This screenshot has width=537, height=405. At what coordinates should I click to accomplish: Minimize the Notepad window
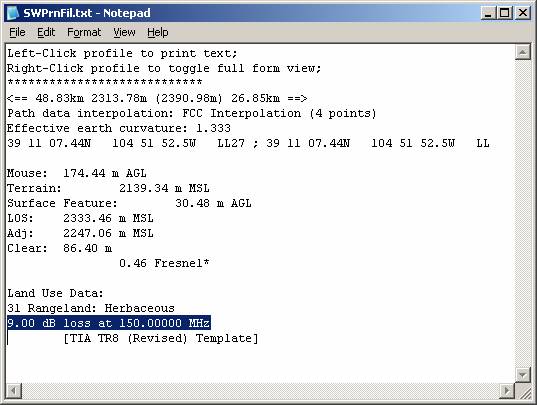488,13
